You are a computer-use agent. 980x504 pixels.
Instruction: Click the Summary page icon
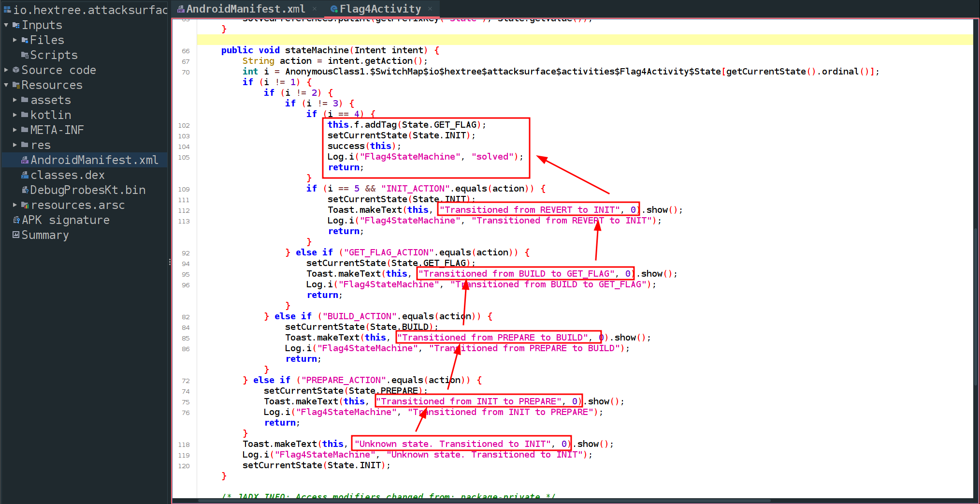coord(16,235)
